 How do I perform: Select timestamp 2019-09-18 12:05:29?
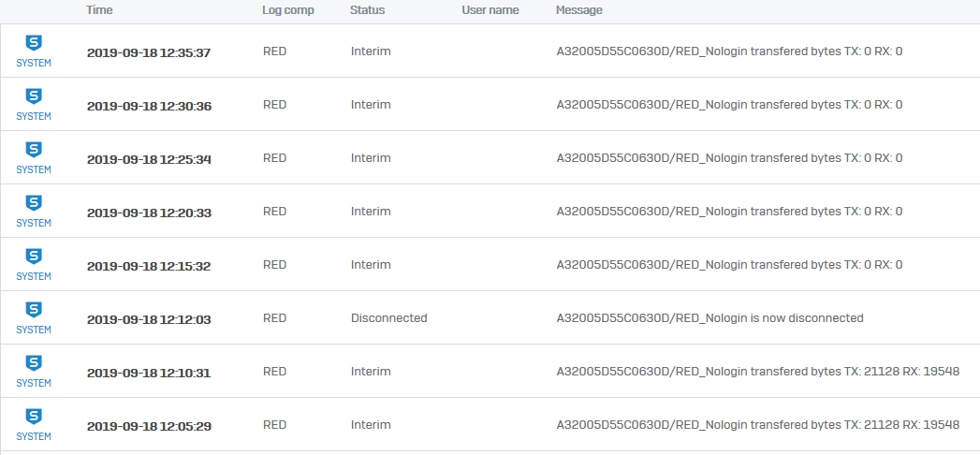pyautogui.click(x=149, y=426)
